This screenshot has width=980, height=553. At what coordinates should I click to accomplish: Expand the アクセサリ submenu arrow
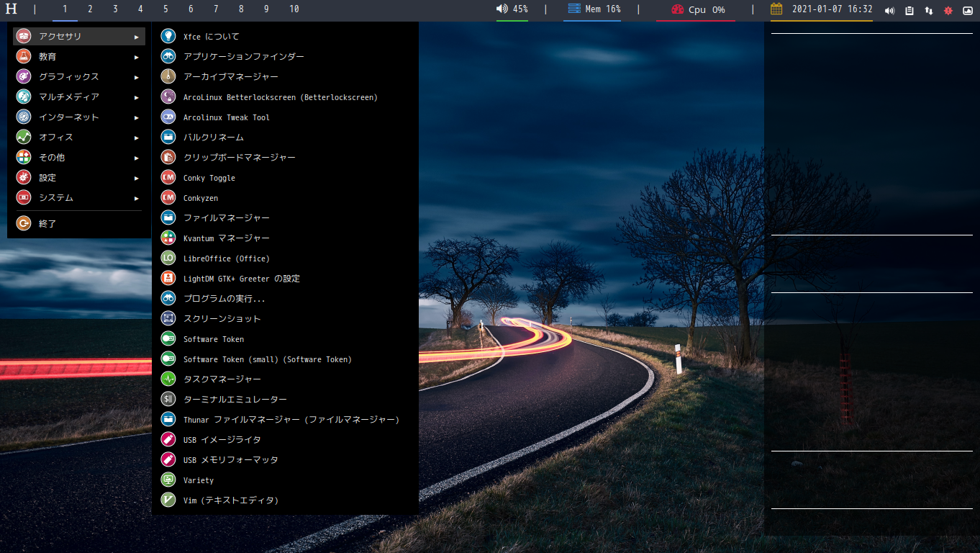(137, 37)
